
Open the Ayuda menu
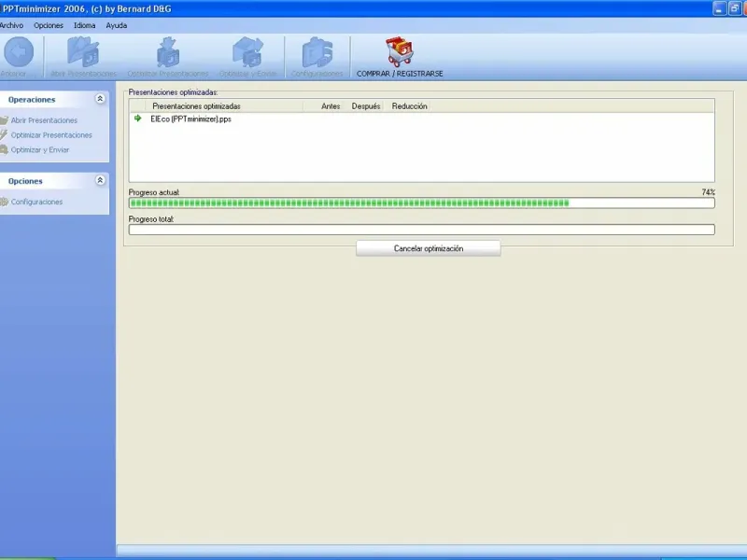[x=116, y=26]
